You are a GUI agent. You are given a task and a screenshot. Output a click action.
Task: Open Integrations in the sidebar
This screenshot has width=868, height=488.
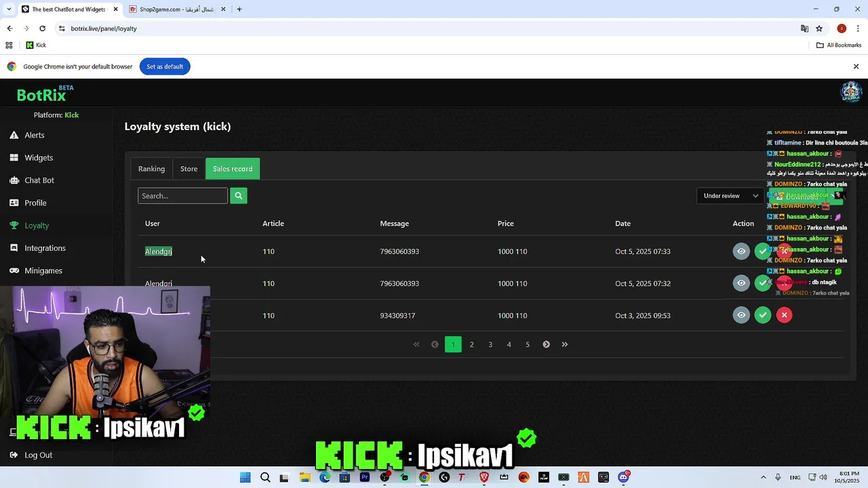click(45, 248)
